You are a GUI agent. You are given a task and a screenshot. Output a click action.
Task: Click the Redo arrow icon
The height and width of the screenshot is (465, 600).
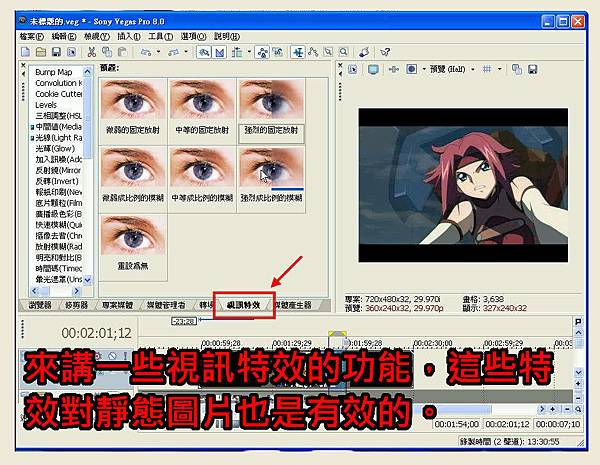pyautogui.click(x=174, y=52)
